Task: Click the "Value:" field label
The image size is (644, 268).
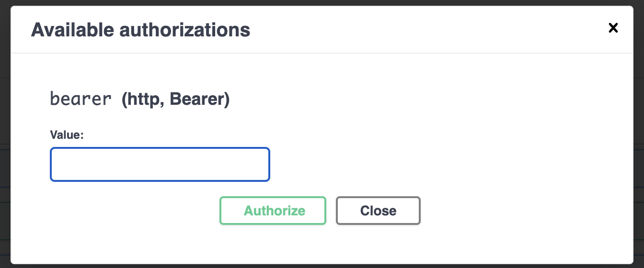Action: pyautogui.click(x=67, y=135)
